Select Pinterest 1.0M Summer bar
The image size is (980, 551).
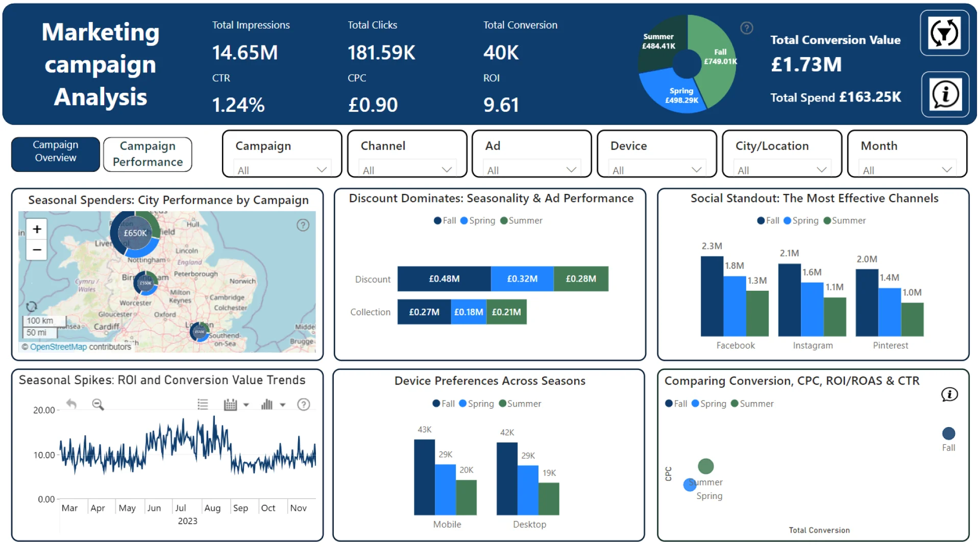pos(913,319)
